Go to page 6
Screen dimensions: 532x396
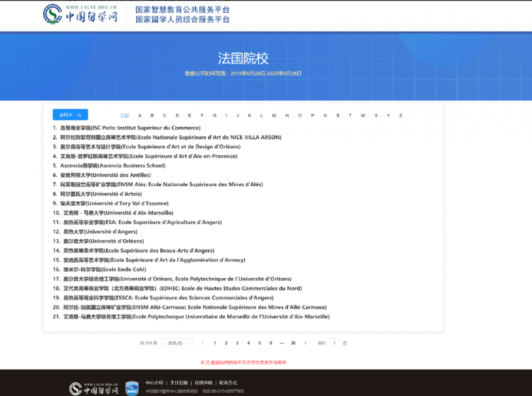tap(271, 344)
